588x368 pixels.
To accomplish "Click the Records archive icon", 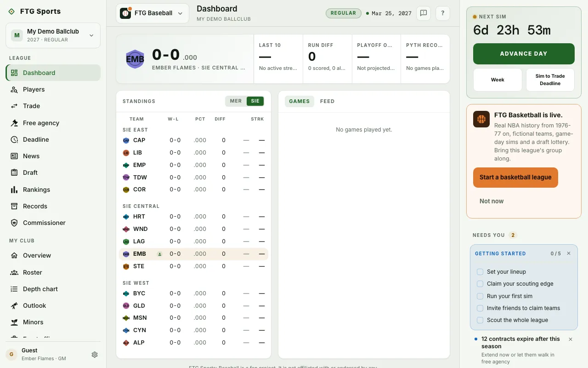I will coord(14,206).
